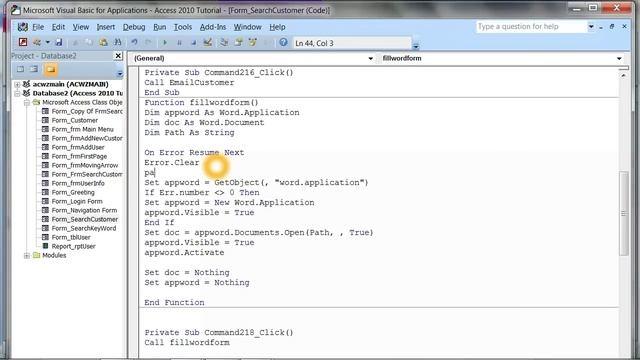Open the Debug menu
640x360 pixels.
(134, 27)
